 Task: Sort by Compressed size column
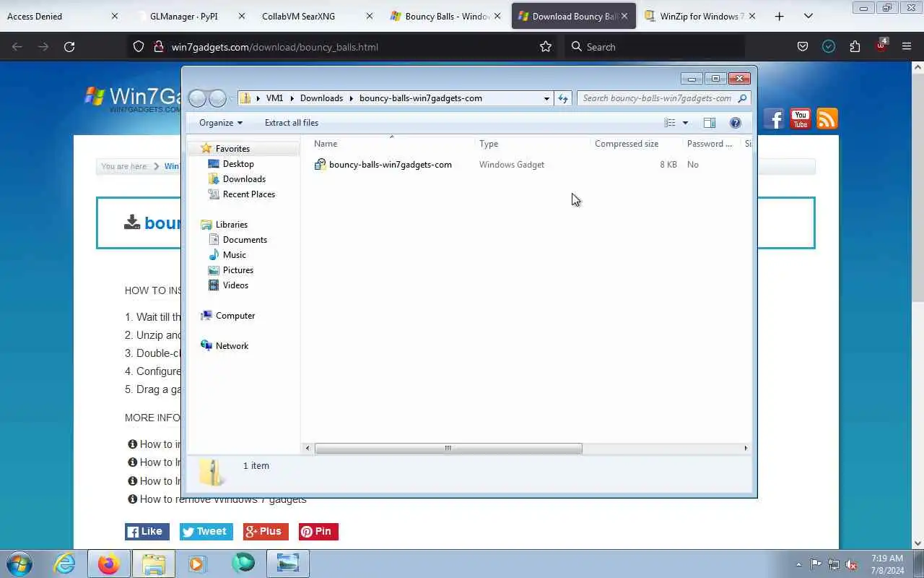click(636, 144)
